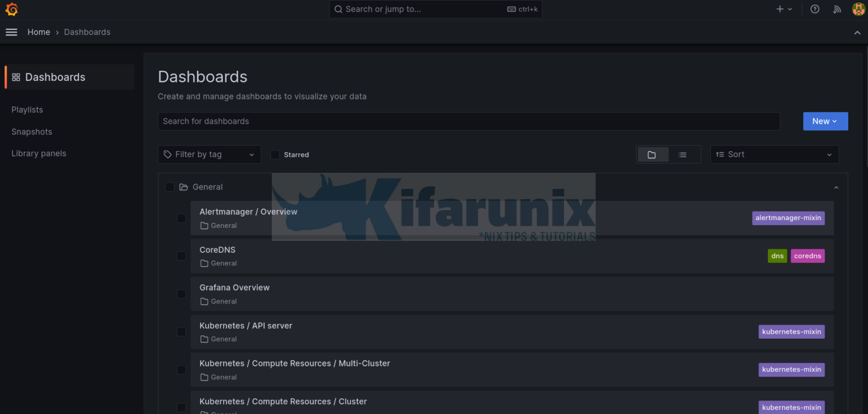Image resolution: width=868 pixels, height=414 pixels.
Task: Collapse the General folder section
Action: 836,187
